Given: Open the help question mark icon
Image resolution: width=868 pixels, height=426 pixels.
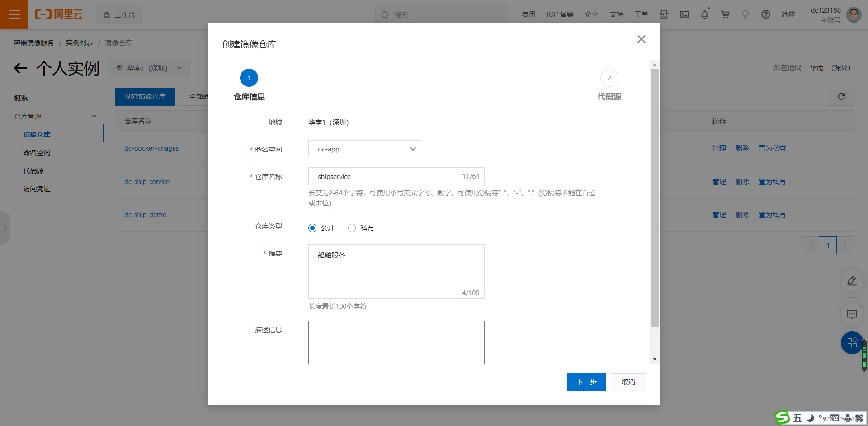Looking at the screenshot, I should 765,14.
